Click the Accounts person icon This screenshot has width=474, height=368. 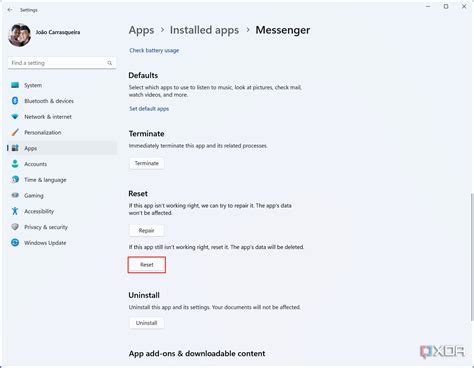(x=15, y=164)
